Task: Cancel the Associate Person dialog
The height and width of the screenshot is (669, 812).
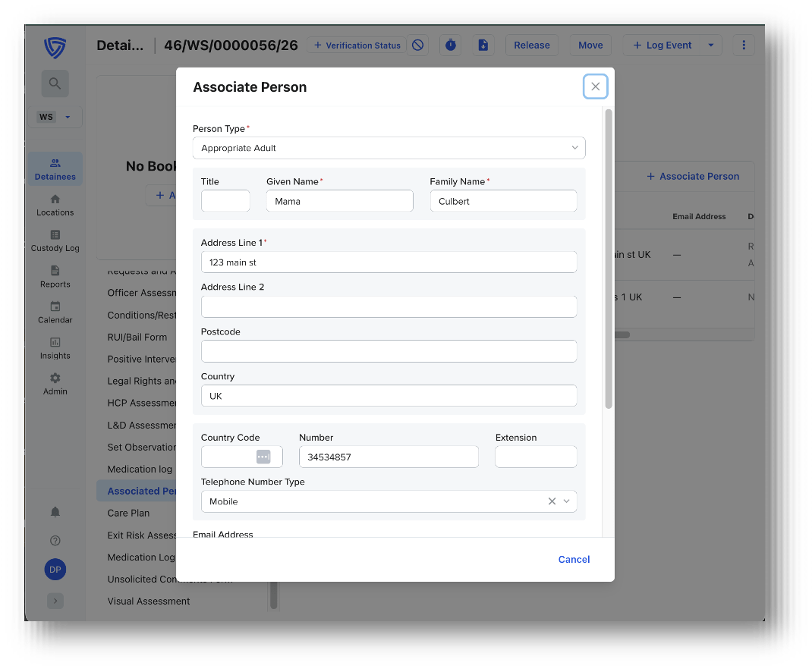Action: pyautogui.click(x=574, y=559)
